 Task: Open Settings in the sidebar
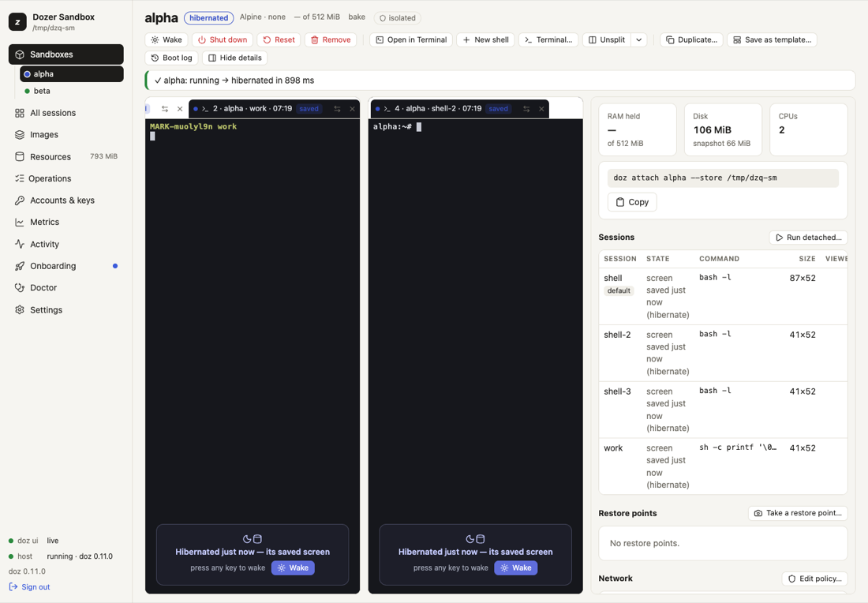coord(65,309)
